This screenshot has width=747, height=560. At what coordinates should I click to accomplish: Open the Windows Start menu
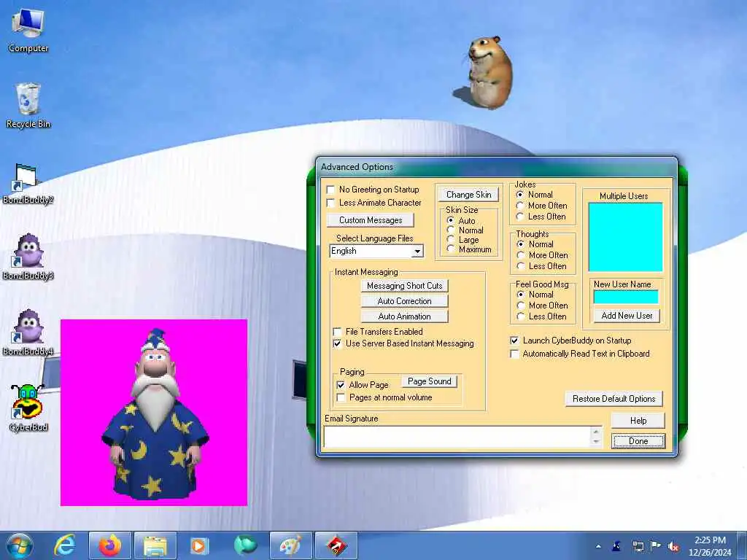point(20,545)
